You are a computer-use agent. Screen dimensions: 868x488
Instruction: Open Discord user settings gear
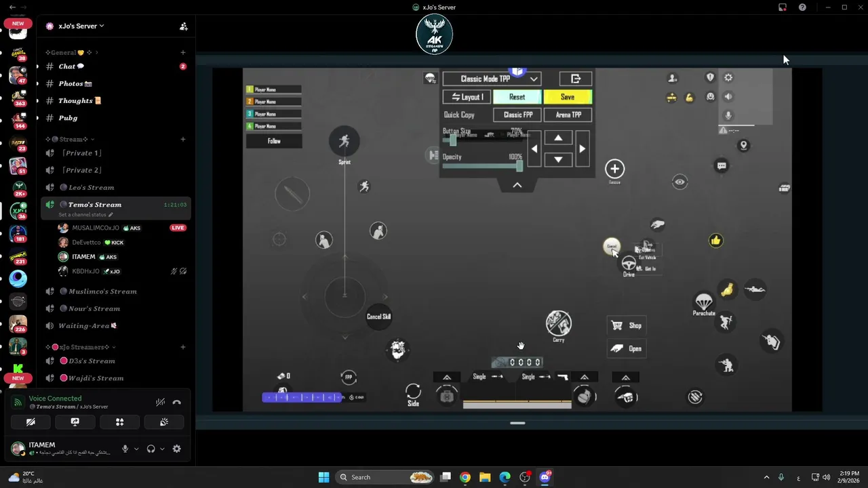tap(177, 449)
